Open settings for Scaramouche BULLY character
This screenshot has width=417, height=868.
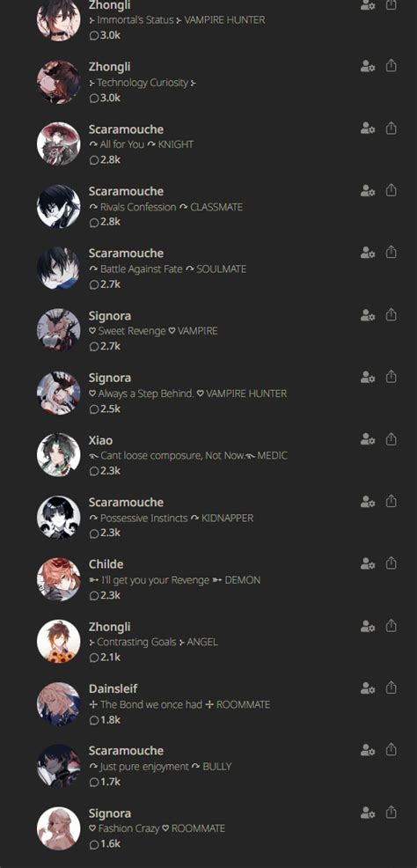(368, 750)
